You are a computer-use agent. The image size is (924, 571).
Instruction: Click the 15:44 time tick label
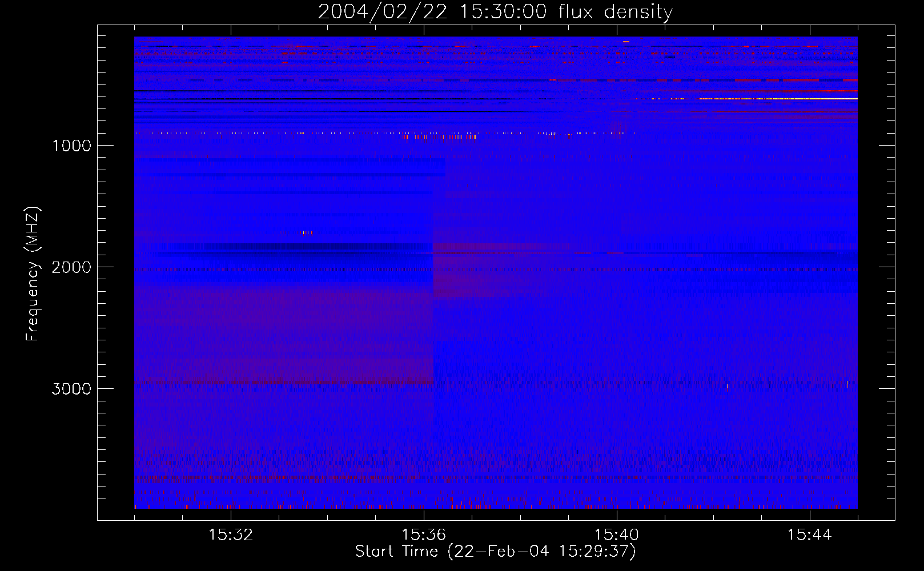(809, 535)
